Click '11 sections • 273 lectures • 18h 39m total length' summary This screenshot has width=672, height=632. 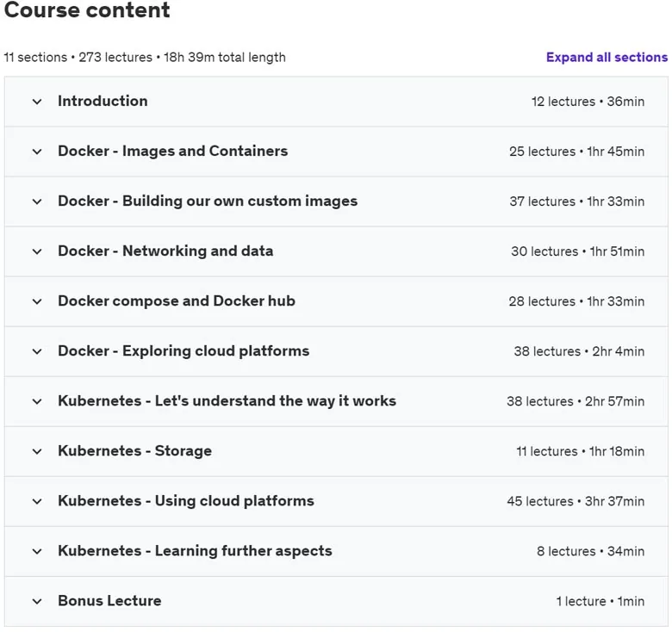pos(145,58)
